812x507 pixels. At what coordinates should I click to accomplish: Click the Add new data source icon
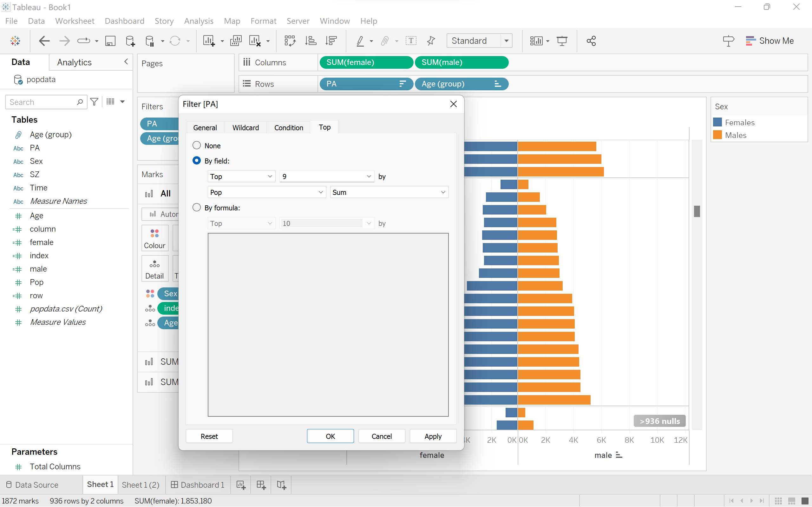(130, 41)
